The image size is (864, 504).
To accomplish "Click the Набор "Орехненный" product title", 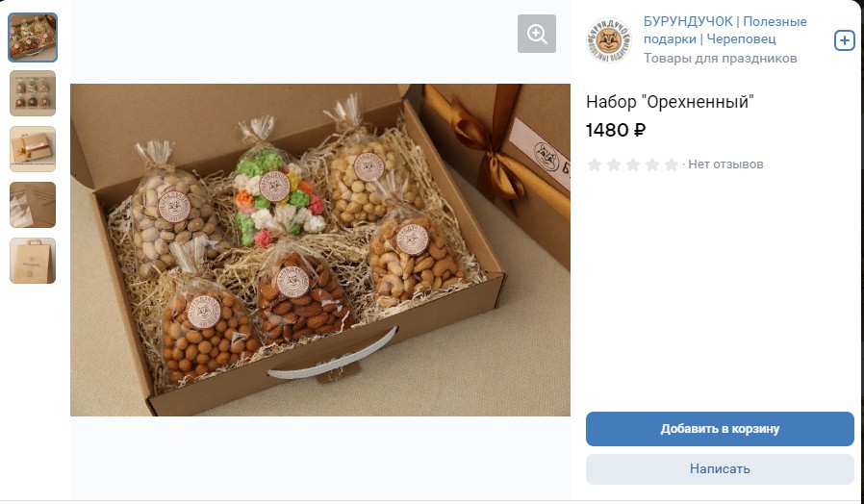I will [x=670, y=102].
